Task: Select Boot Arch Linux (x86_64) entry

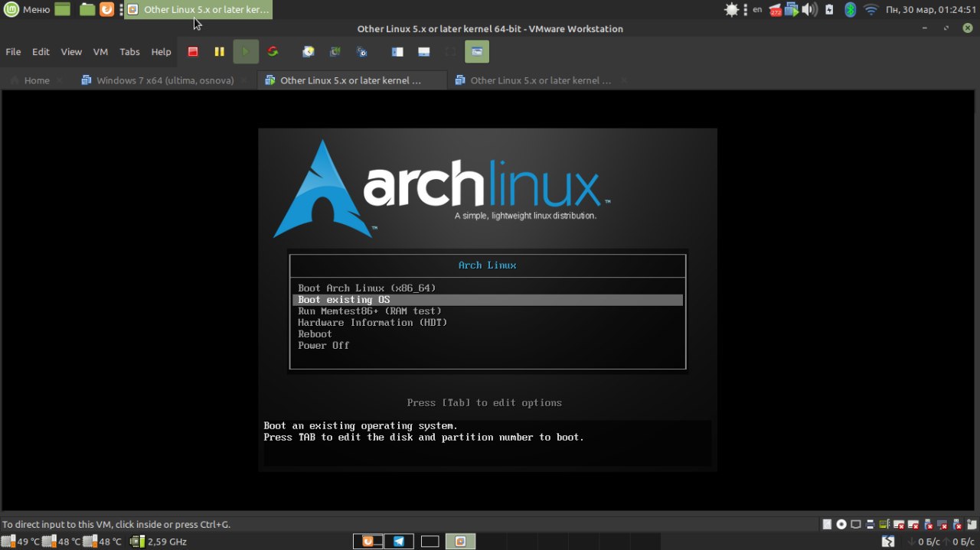Action: point(488,288)
